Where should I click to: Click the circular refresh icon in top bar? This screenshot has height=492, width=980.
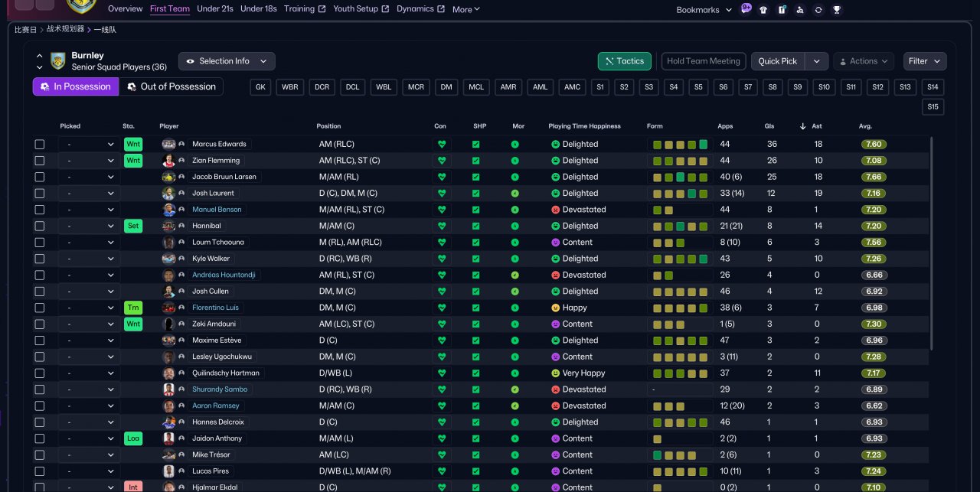(x=818, y=10)
